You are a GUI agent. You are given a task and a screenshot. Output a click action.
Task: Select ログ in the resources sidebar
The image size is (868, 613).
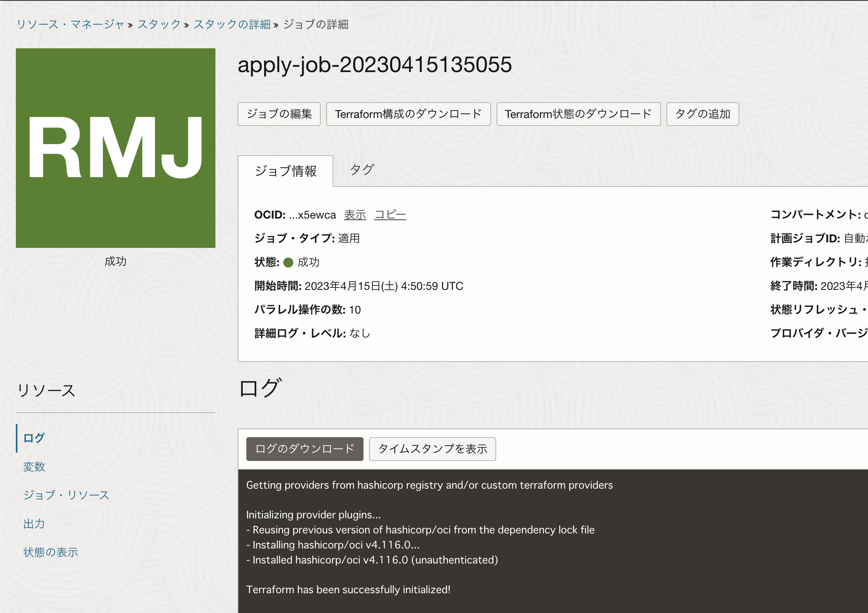pyautogui.click(x=33, y=438)
